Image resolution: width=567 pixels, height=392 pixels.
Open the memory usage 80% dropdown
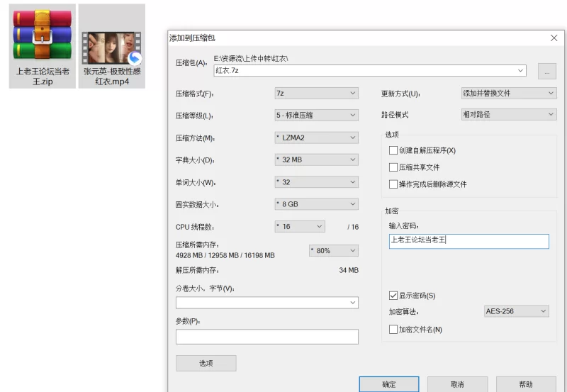[x=334, y=251]
